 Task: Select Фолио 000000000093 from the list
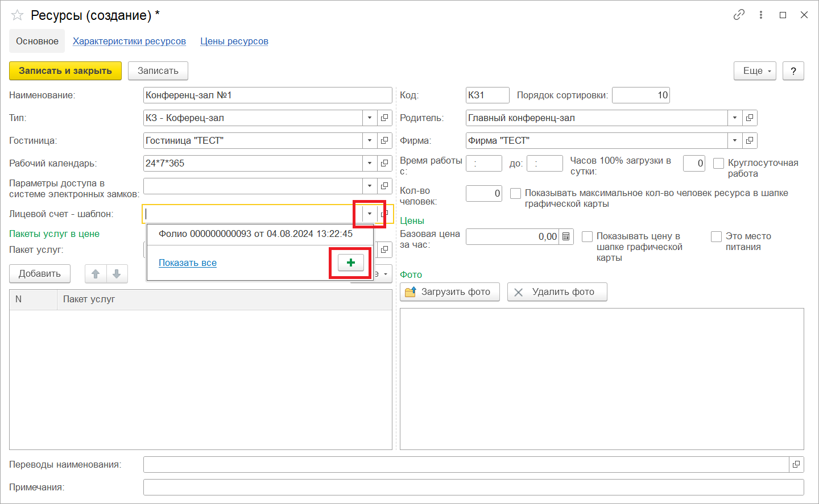(260, 234)
